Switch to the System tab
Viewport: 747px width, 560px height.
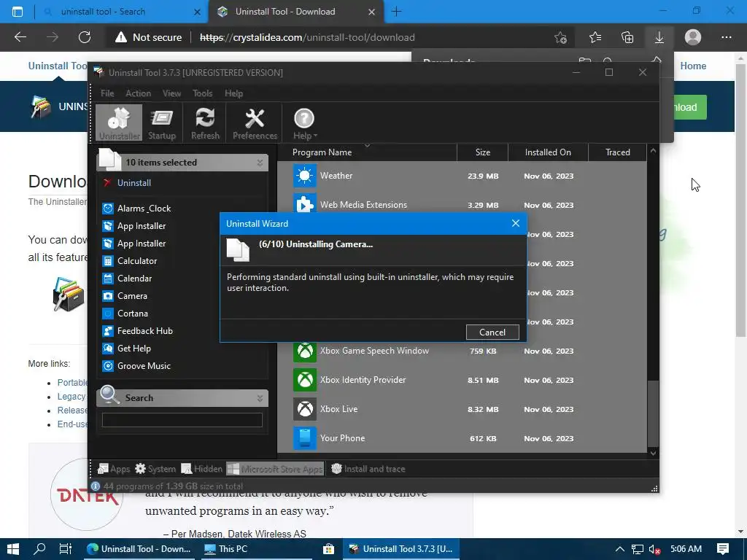pyautogui.click(x=155, y=469)
